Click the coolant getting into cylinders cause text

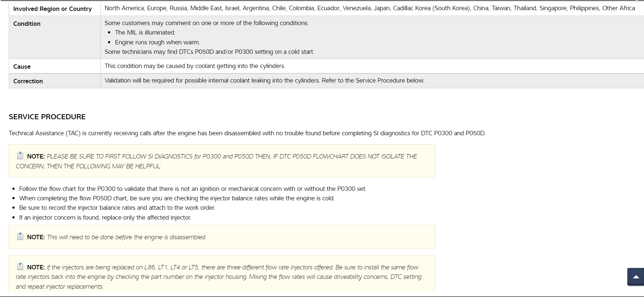195,66
